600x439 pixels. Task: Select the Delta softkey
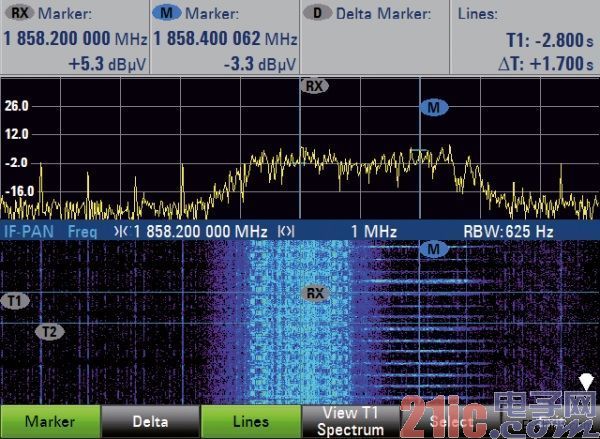150,421
